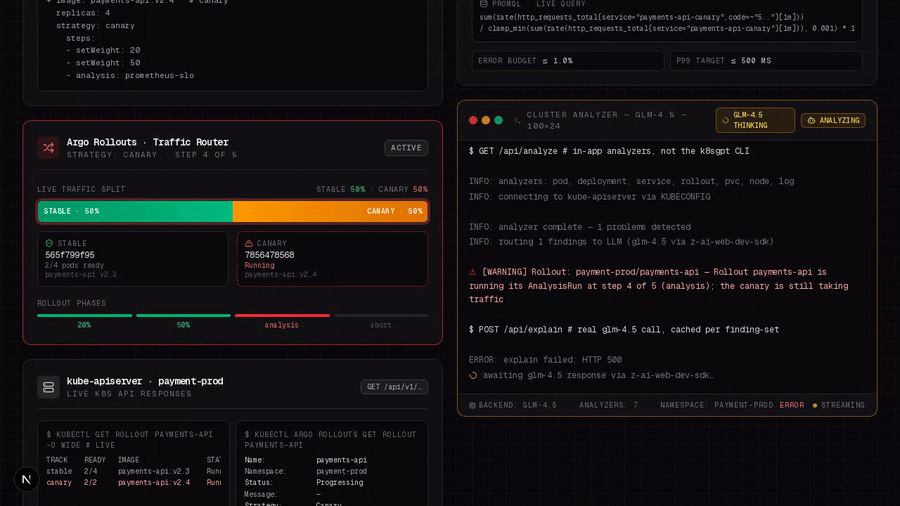Viewport: 900px width, 506px height.
Task: Click the P99 TARGET ≤ 500 MS box
Action: pyautogui.click(x=766, y=61)
